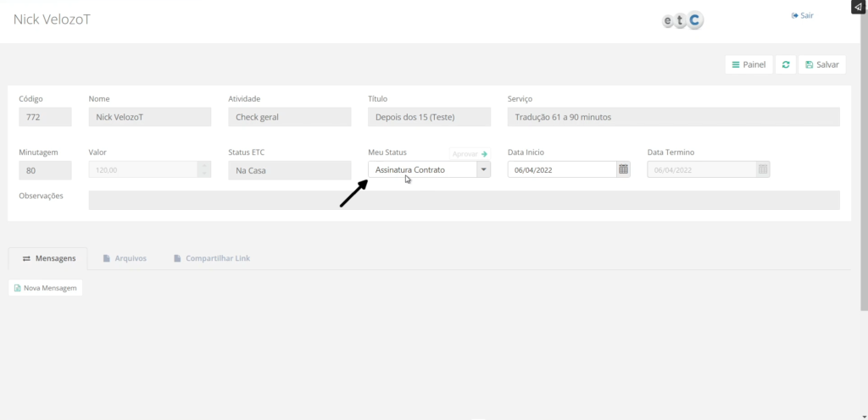Click the etc logo
The width and height of the screenshot is (868, 420).
(x=682, y=21)
